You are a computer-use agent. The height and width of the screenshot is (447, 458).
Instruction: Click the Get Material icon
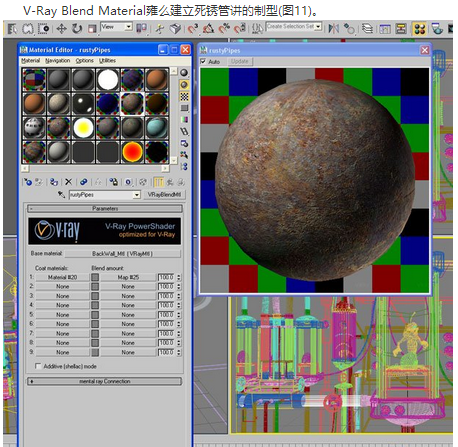[28, 182]
